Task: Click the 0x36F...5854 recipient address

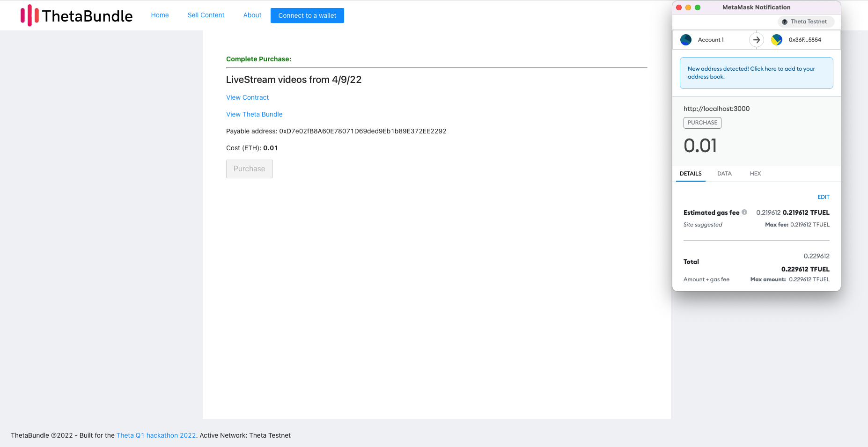Action: point(805,40)
